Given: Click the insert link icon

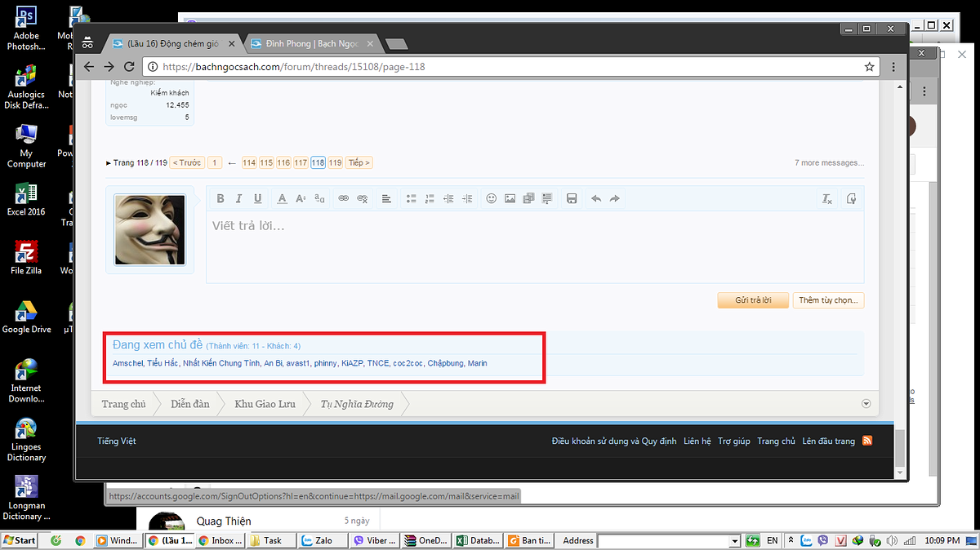Looking at the screenshot, I should point(344,198).
